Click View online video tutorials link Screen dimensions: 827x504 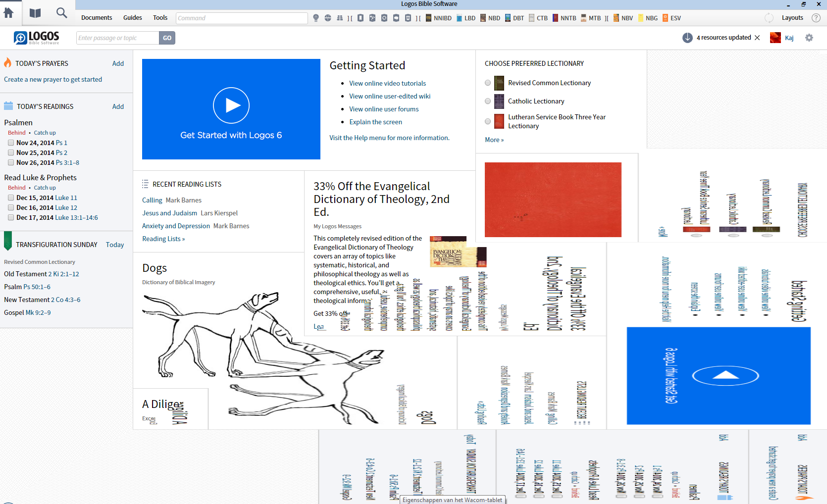click(387, 83)
